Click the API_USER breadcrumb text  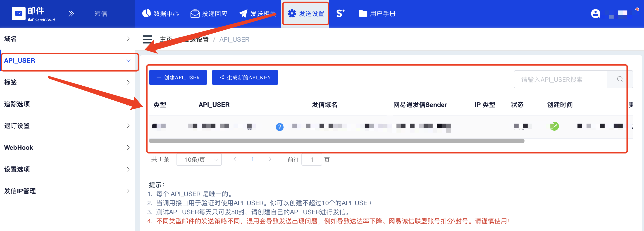coord(234,40)
